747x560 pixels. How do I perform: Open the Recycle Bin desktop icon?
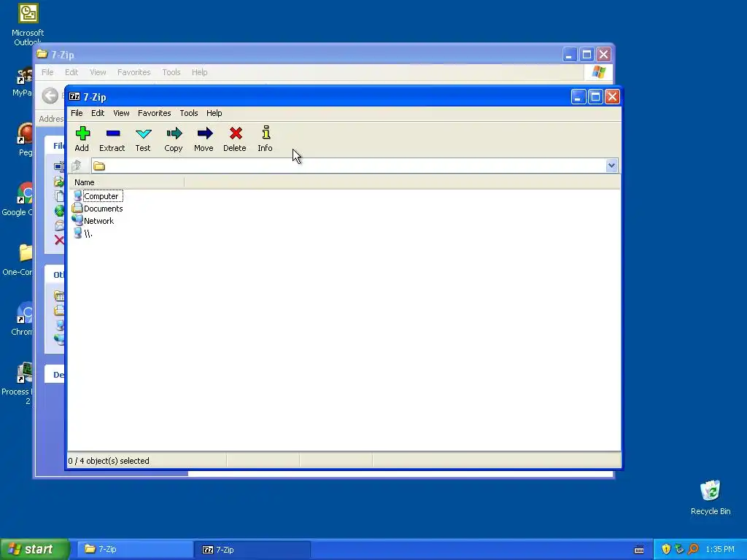click(x=711, y=491)
